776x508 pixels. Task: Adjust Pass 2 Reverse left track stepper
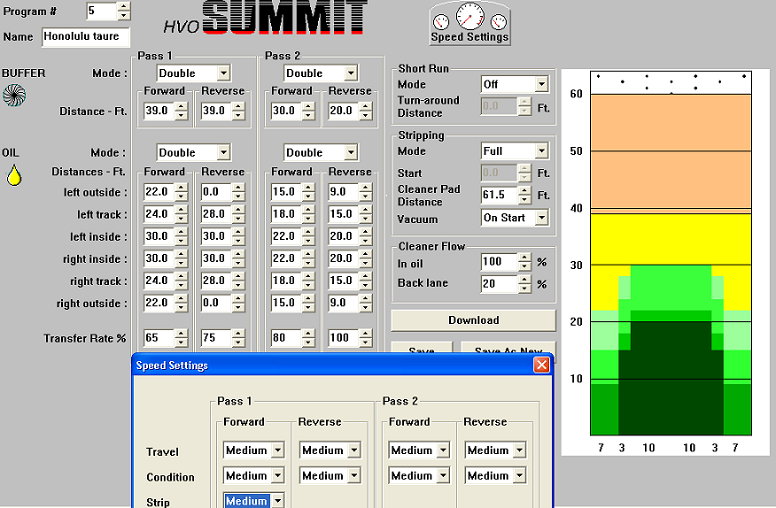coord(366,214)
